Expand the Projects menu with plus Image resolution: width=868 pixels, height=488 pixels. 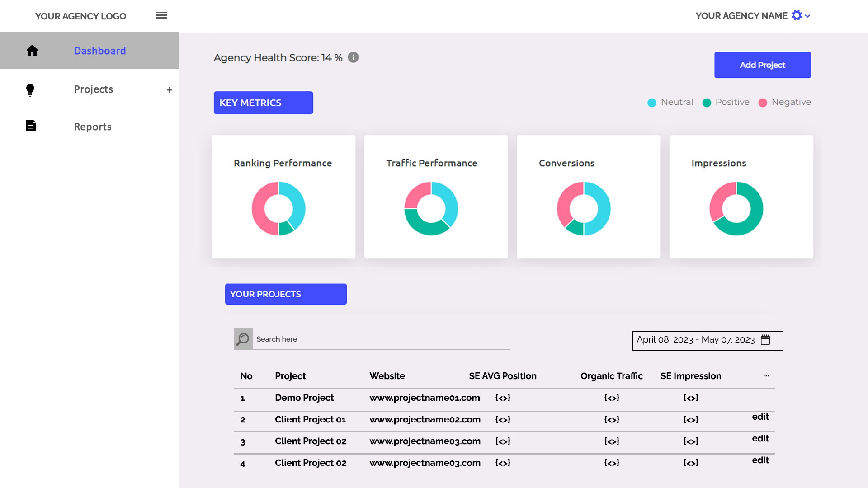pos(170,90)
